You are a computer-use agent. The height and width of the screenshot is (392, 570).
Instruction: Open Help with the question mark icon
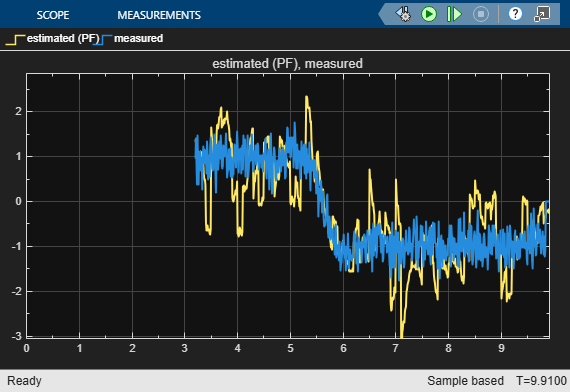[515, 14]
